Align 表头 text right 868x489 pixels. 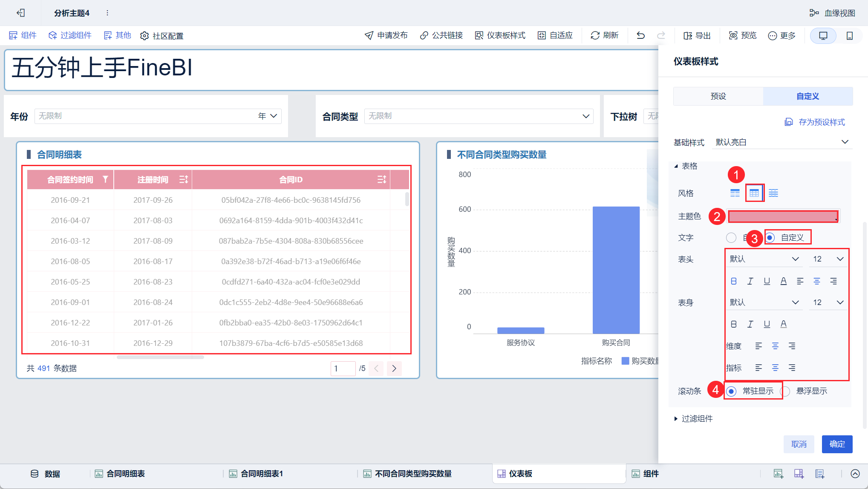coord(833,281)
